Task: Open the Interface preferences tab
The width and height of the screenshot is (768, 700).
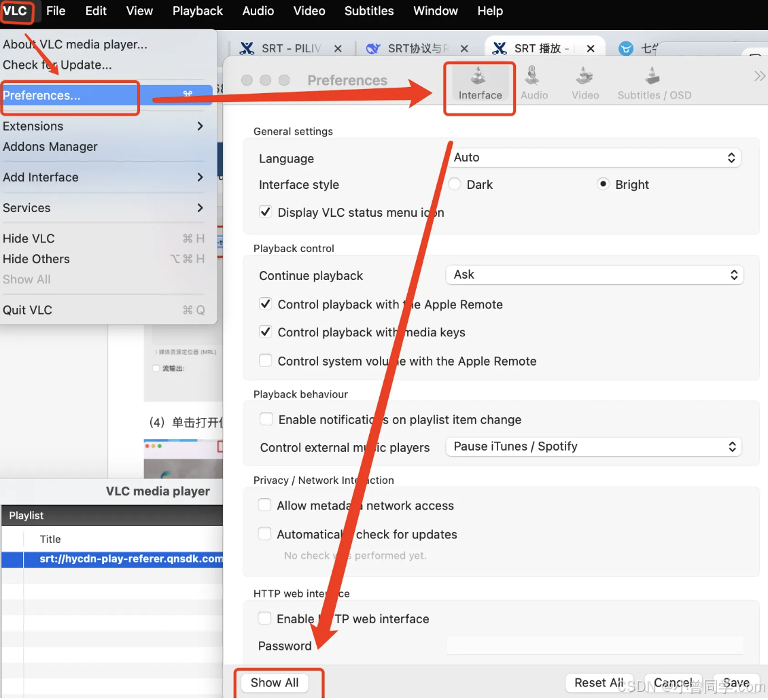Action: pyautogui.click(x=480, y=84)
